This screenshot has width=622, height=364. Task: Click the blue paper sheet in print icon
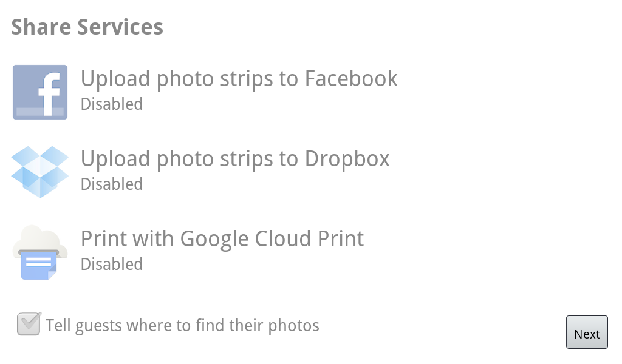click(x=38, y=266)
